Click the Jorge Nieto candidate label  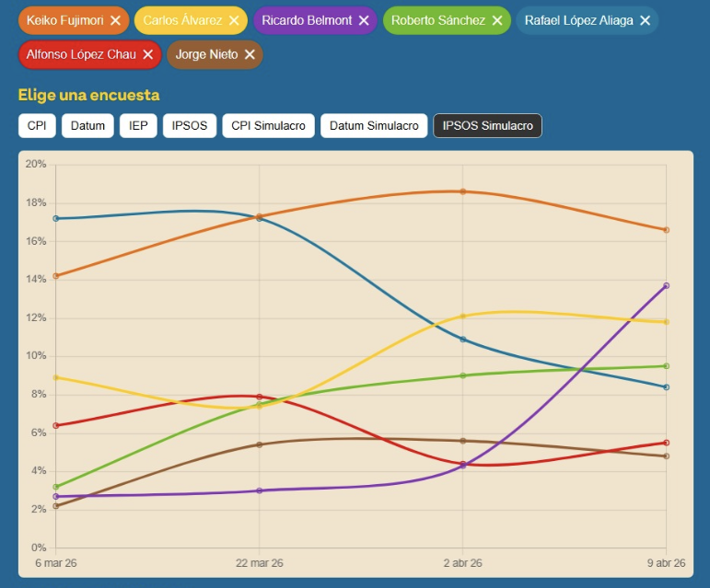(206, 54)
